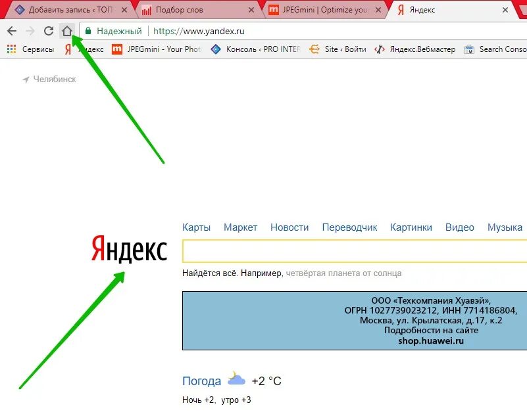
Task: Click the Челябинск city link
Action: click(55, 80)
